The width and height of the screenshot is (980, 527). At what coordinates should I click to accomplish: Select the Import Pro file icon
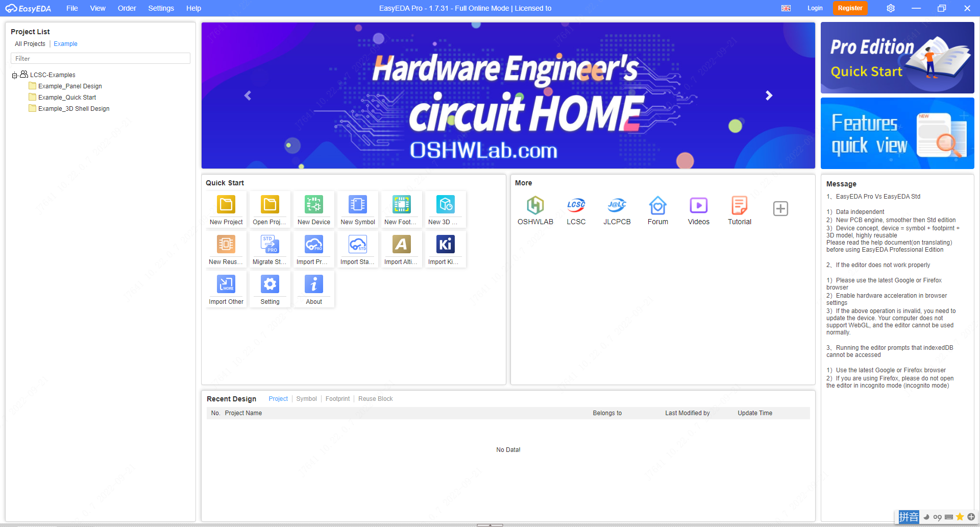[314, 245]
